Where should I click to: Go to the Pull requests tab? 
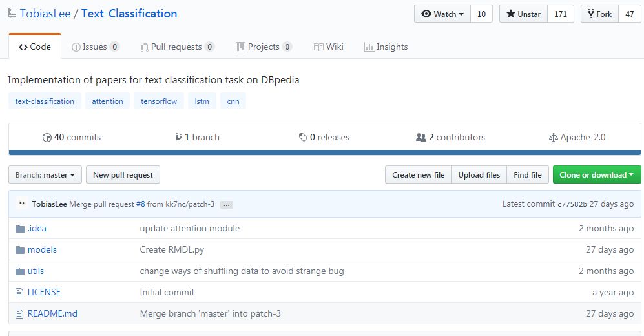[178, 47]
